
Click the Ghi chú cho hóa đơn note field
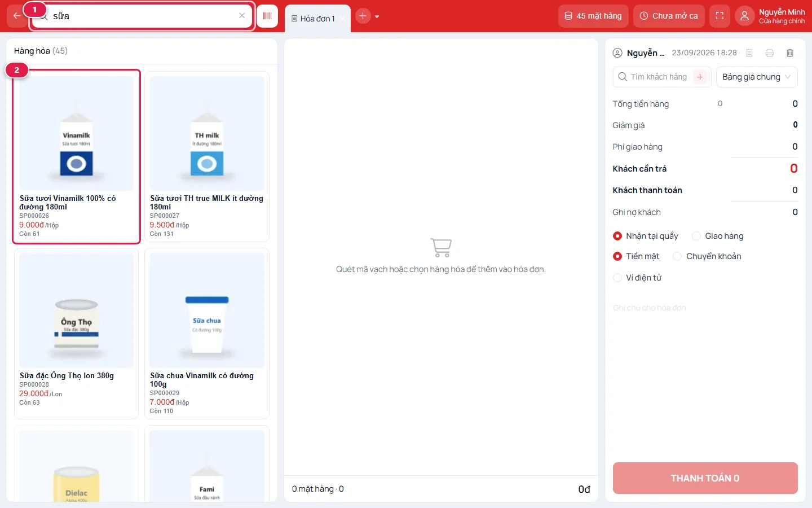coord(705,308)
